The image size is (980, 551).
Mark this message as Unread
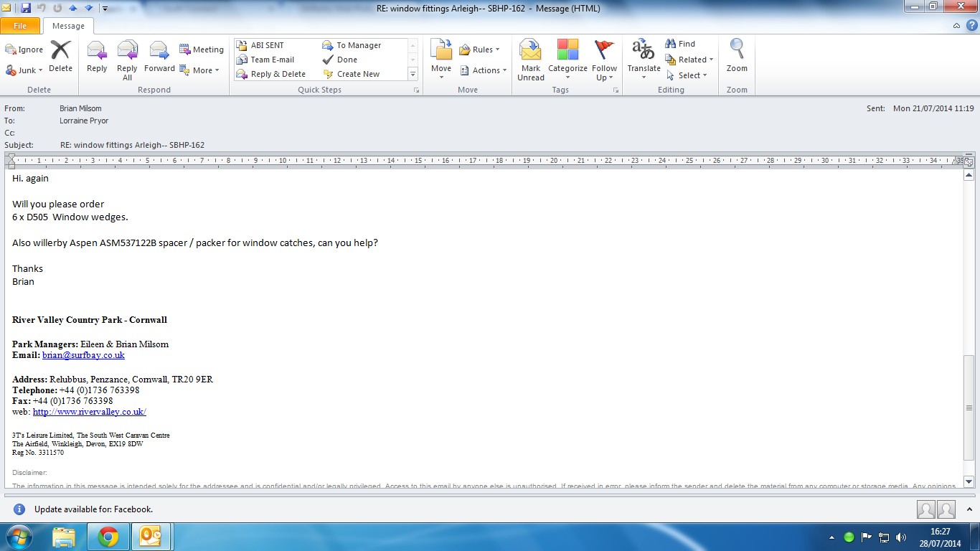[531, 60]
